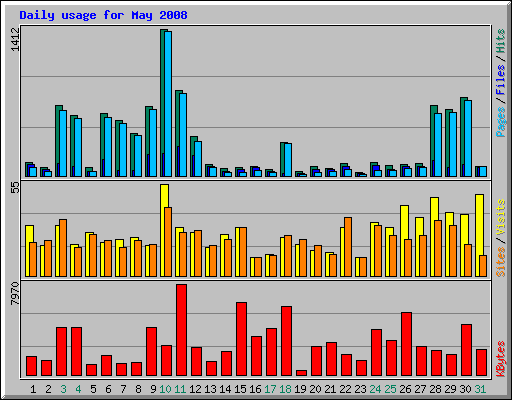This screenshot has width=512, height=400.
Task: Click the 7970 axis value label
Action: coord(15,293)
